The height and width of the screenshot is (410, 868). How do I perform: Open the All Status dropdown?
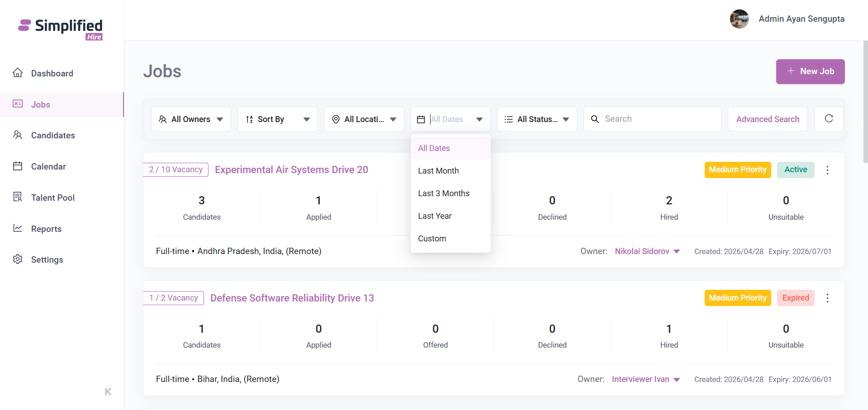(x=537, y=119)
